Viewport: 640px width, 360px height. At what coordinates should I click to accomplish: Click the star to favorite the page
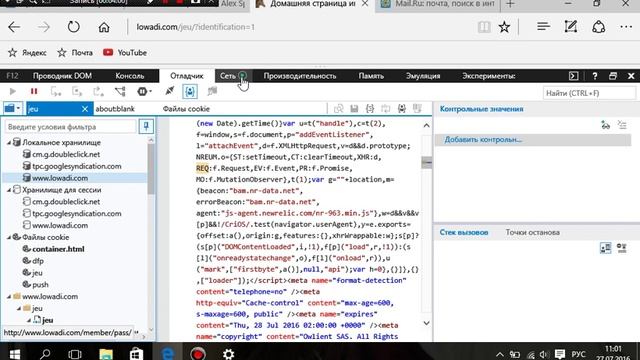tap(504, 27)
